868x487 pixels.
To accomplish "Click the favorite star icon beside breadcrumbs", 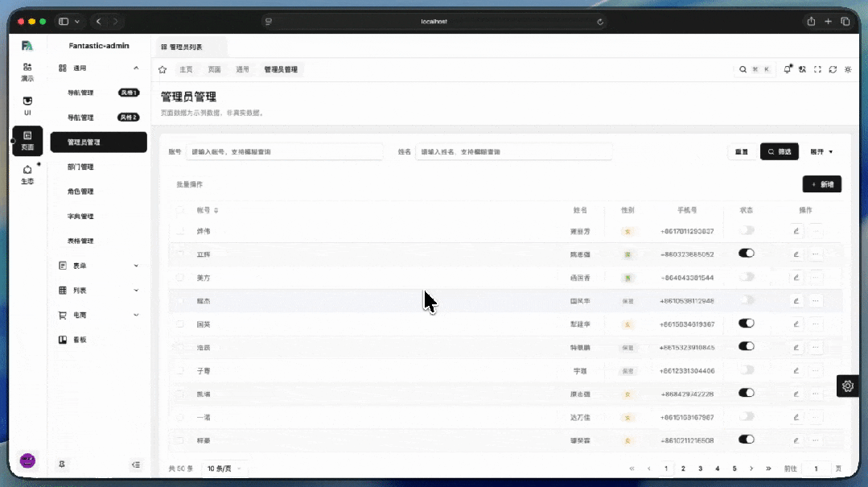I will [x=162, y=69].
